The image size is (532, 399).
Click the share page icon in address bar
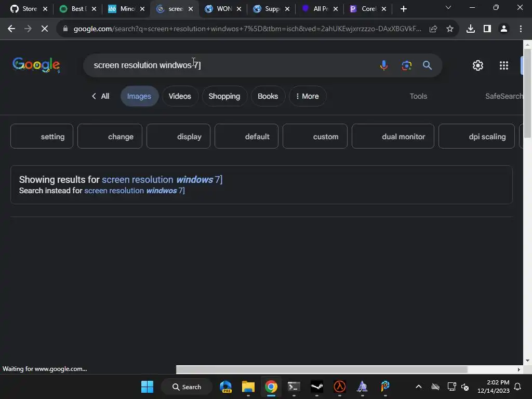coord(433,29)
